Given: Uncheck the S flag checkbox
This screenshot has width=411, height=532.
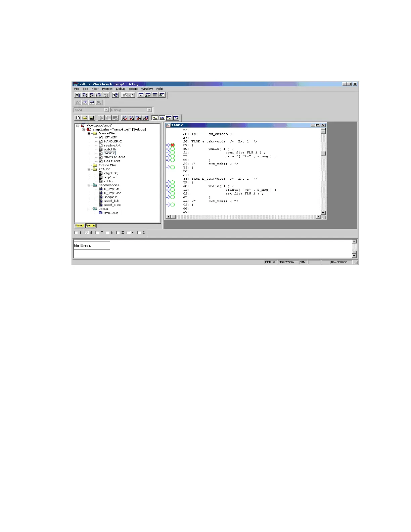Looking at the screenshot, I should coord(87,232).
